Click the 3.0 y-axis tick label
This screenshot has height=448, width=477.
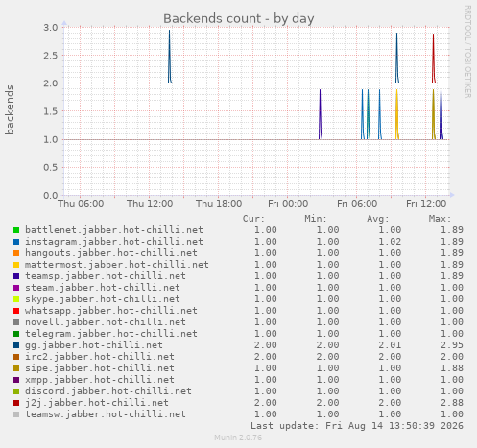51,27
